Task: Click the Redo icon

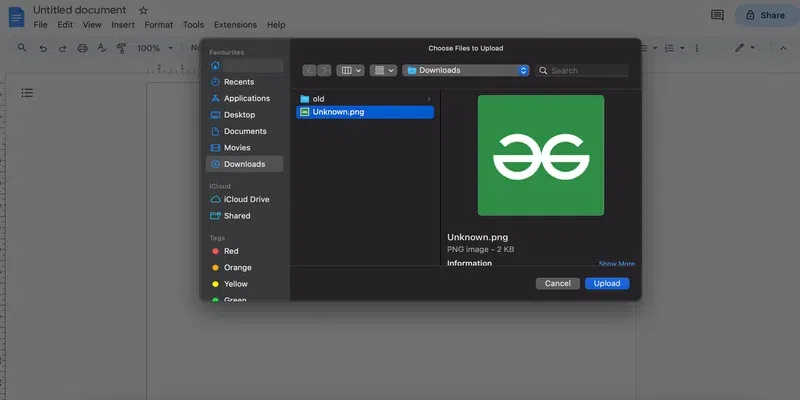Action: [62, 48]
